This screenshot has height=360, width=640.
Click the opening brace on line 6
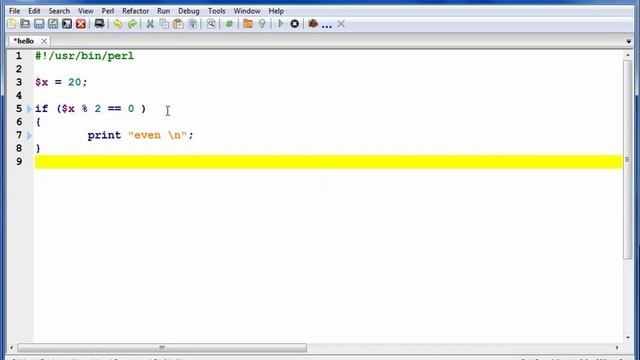(x=38, y=122)
